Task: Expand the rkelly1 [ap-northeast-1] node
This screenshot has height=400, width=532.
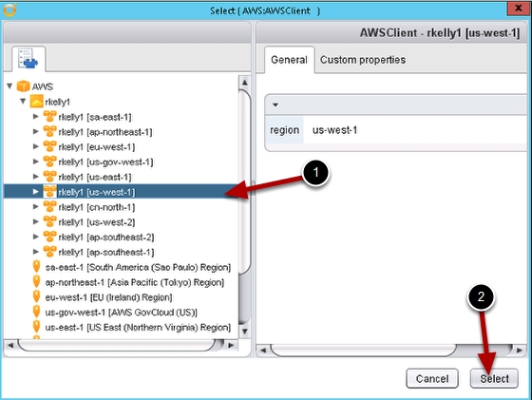Action: pos(36,131)
